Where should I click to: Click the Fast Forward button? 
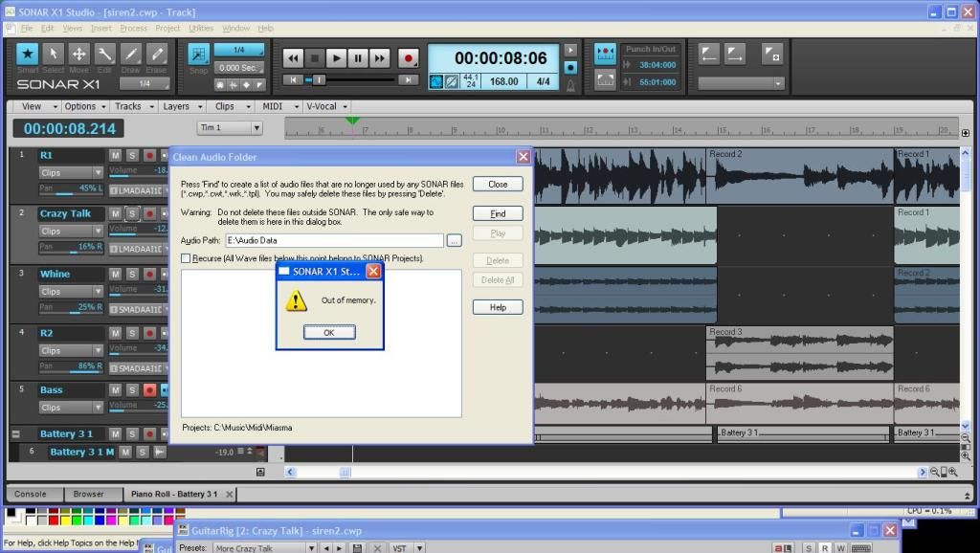click(379, 58)
